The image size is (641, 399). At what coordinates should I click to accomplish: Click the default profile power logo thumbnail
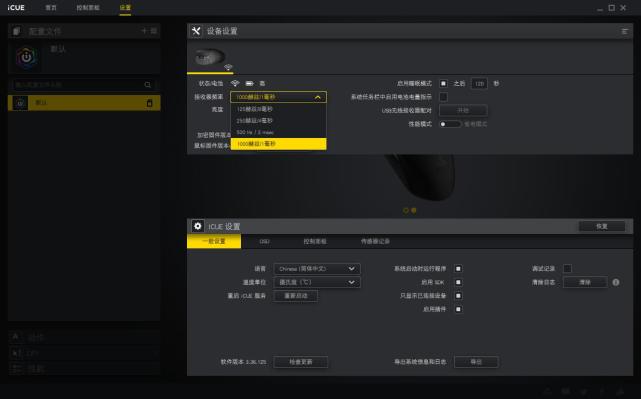tap(27, 57)
